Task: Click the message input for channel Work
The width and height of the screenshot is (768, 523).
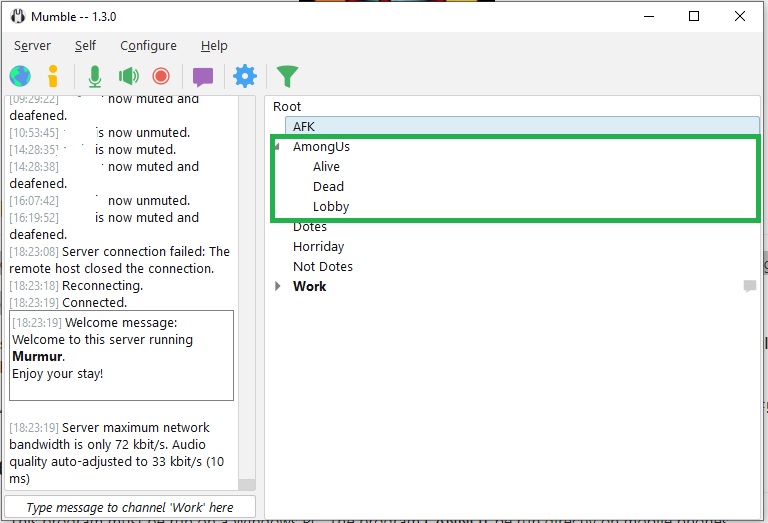Action: click(x=130, y=507)
